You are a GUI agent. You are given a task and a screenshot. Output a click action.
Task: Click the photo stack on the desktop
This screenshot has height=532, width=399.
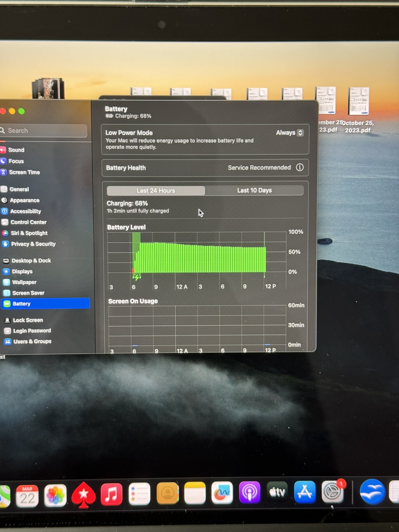(48, 88)
